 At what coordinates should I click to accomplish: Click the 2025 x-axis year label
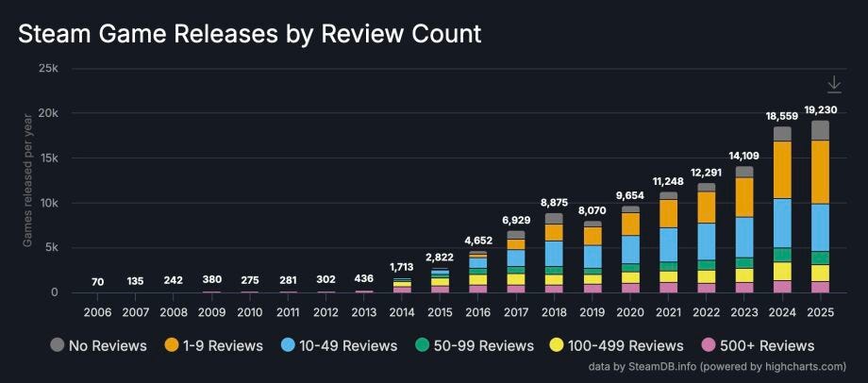[x=821, y=312]
